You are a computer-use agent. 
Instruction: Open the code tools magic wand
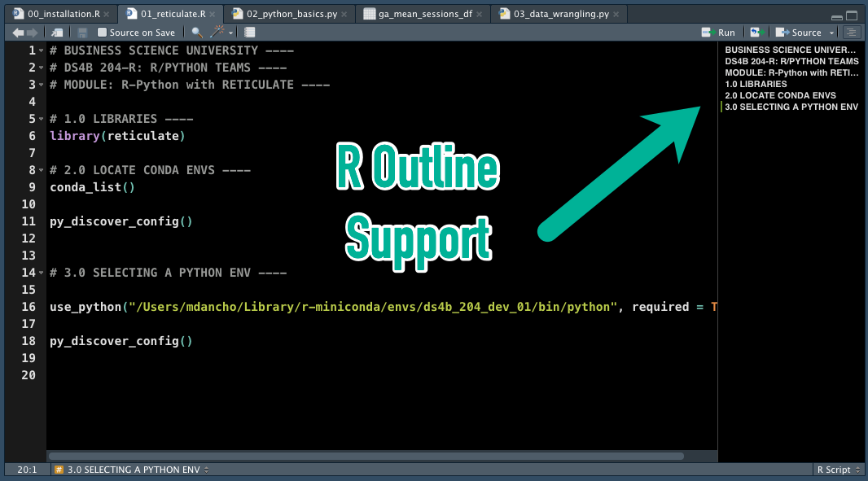[x=217, y=32]
